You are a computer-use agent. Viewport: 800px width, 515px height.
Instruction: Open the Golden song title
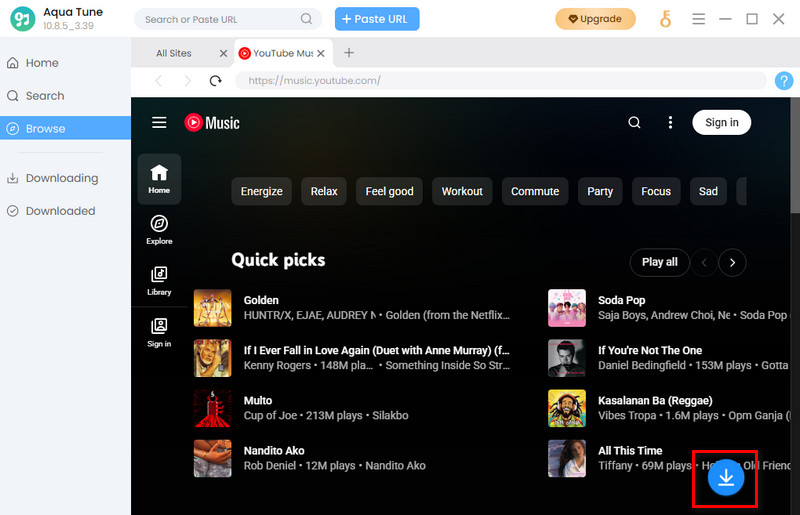[x=261, y=300]
